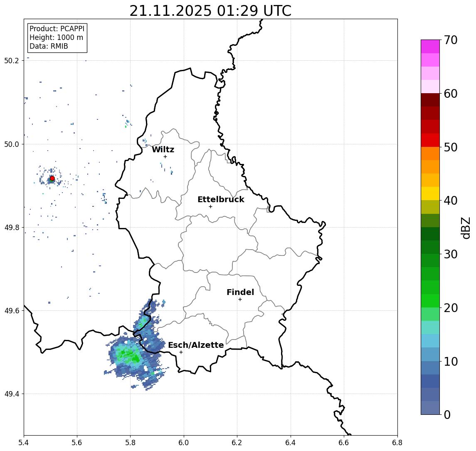Click the longitude label 5.6
Image resolution: width=476 pixels, height=451 pixels.
point(77,443)
